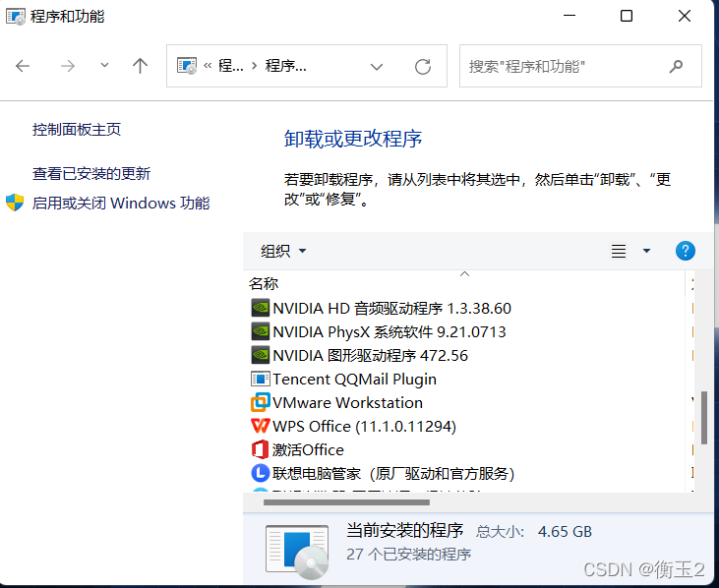Click the Windows shield icon

pyautogui.click(x=15, y=203)
